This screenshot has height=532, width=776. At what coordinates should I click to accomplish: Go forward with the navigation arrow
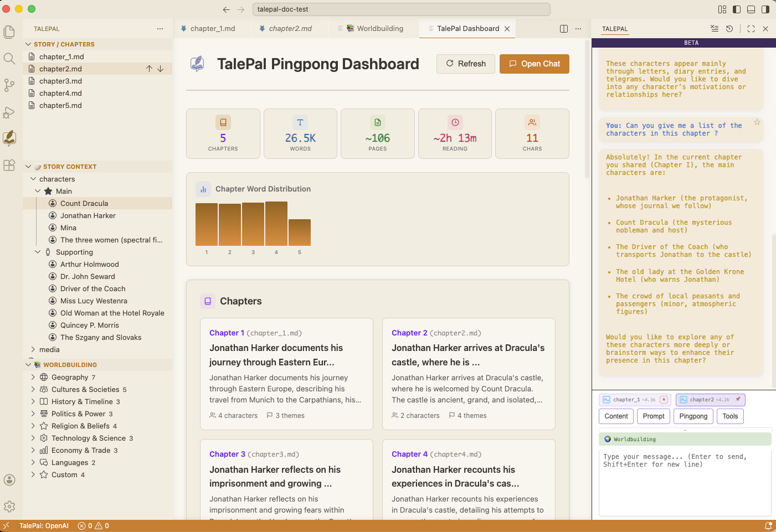point(241,9)
